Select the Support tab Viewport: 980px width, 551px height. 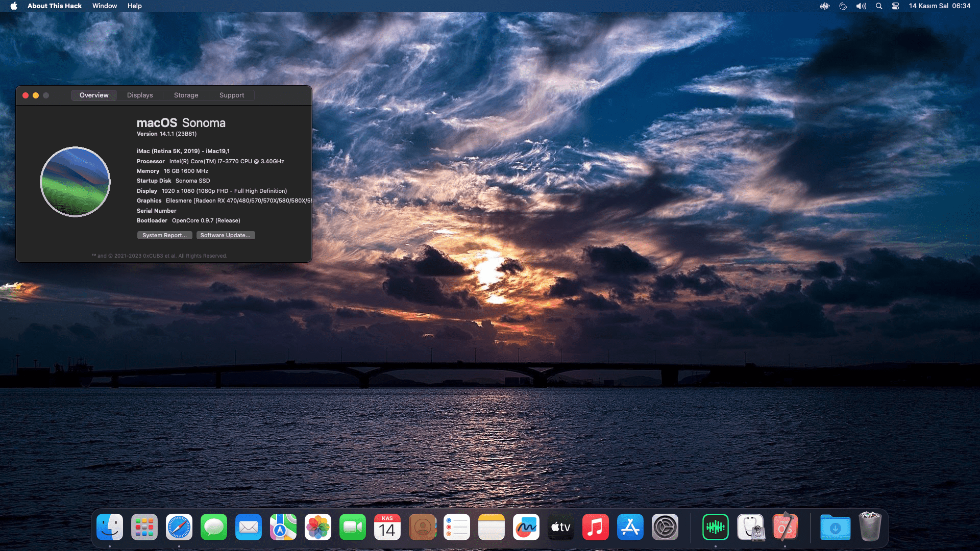(x=231, y=95)
